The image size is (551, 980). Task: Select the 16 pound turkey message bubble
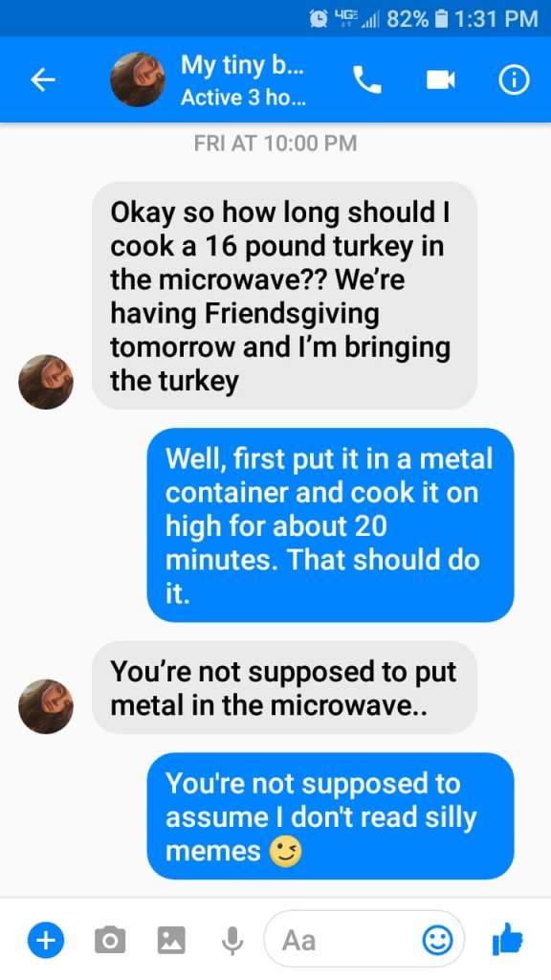click(x=285, y=296)
